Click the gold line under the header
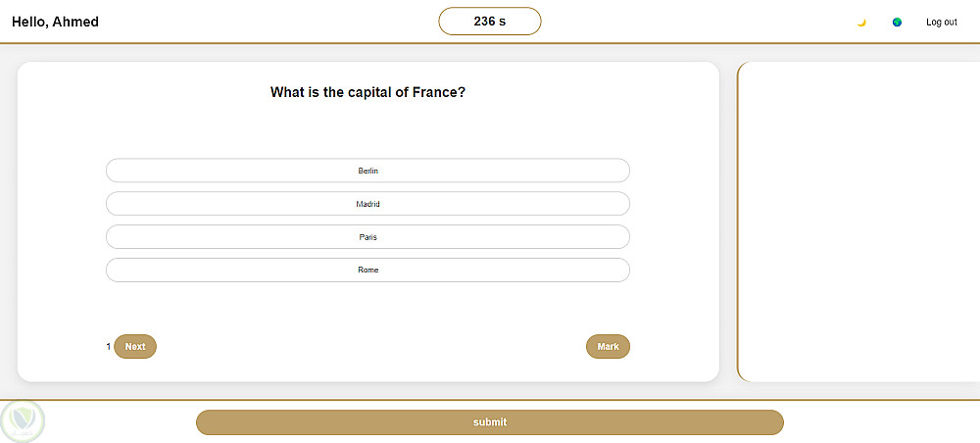 (294, 43)
